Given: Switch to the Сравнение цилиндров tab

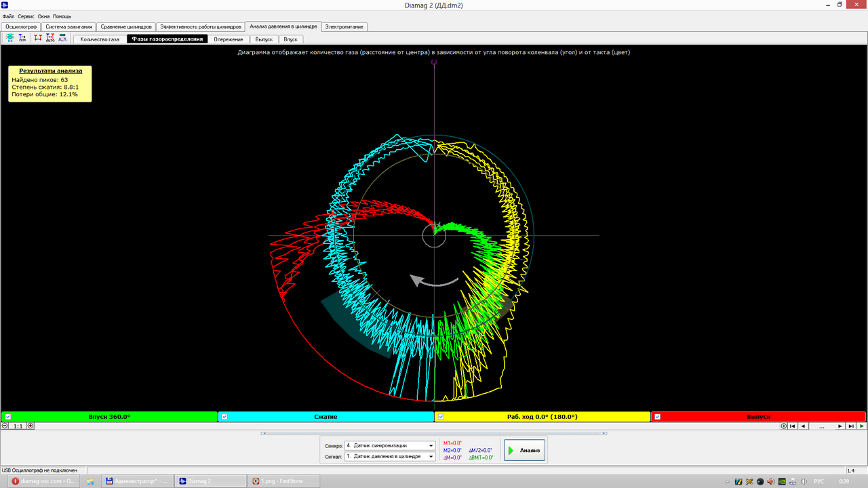Looking at the screenshot, I should click(126, 27).
